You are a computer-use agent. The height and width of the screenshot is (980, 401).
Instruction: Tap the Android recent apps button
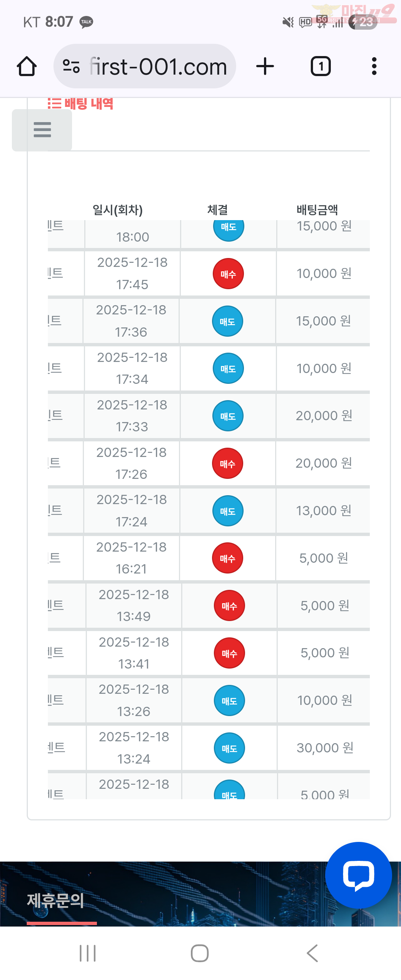[88, 953]
